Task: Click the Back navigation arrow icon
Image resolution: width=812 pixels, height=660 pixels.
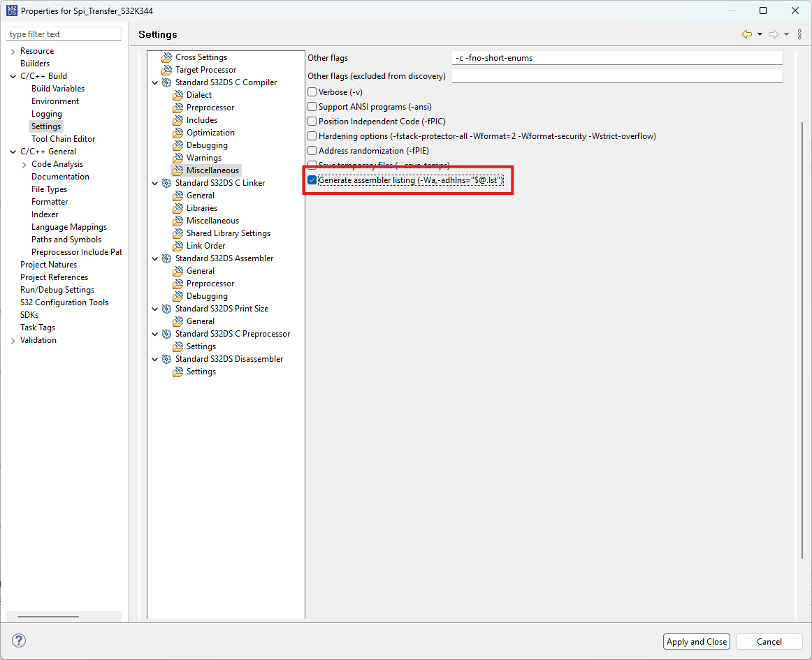Action: point(746,34)
